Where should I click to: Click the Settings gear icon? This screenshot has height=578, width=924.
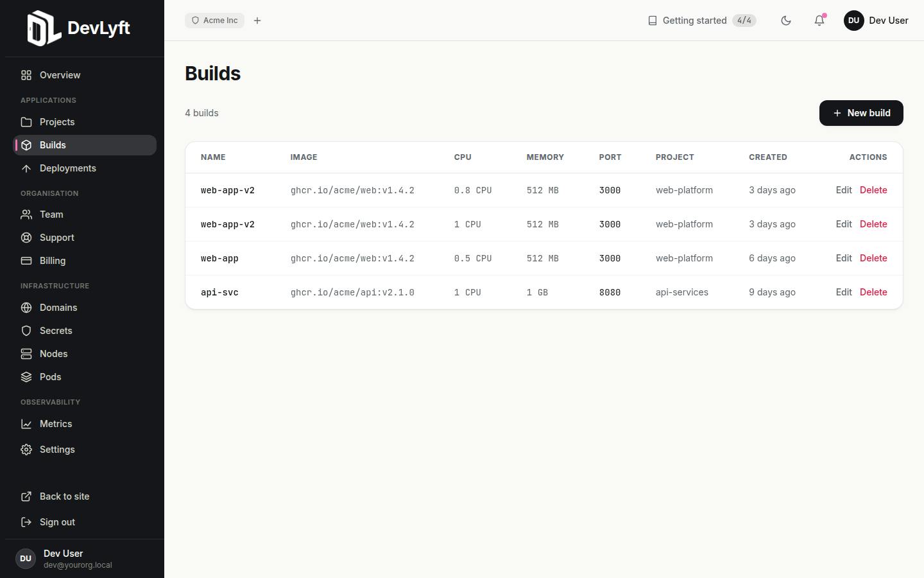point(26,450)
